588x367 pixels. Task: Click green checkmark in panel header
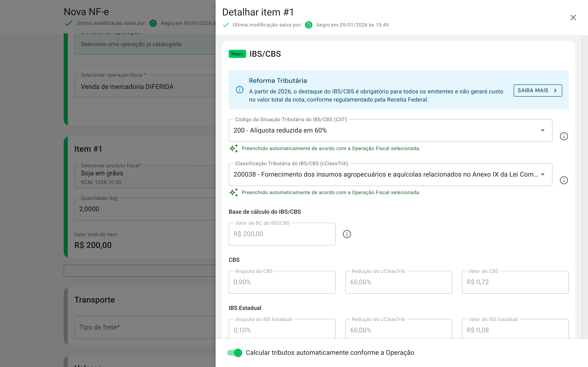(226, 25)
